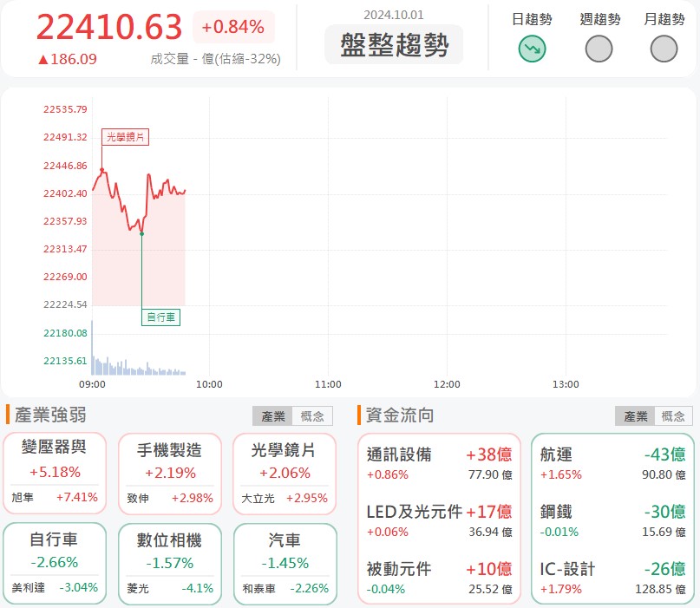
Task: Click the 月趨勢 label
Action: (664, 19)
